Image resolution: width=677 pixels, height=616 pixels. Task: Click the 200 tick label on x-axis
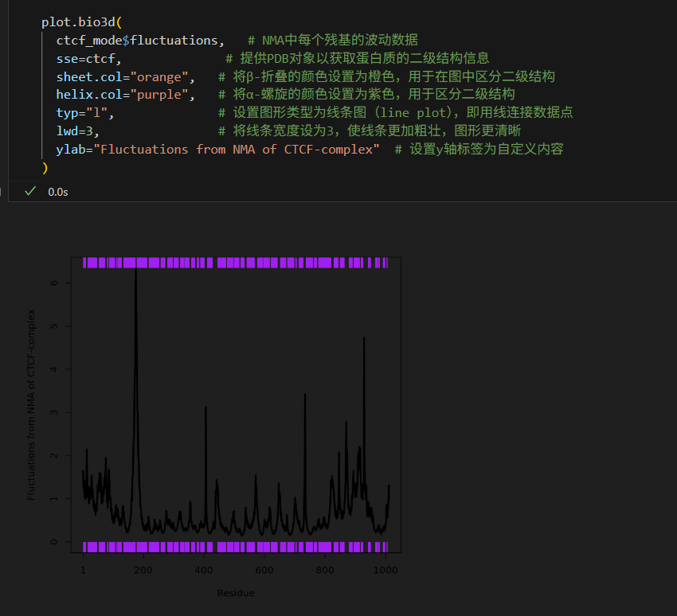point(143,570)
